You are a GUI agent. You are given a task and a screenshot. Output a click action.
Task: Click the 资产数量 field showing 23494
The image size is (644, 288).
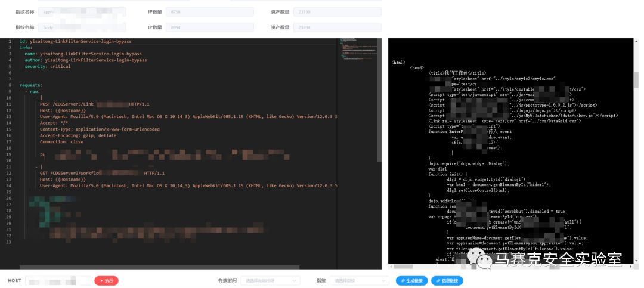[x=337, y=27]
